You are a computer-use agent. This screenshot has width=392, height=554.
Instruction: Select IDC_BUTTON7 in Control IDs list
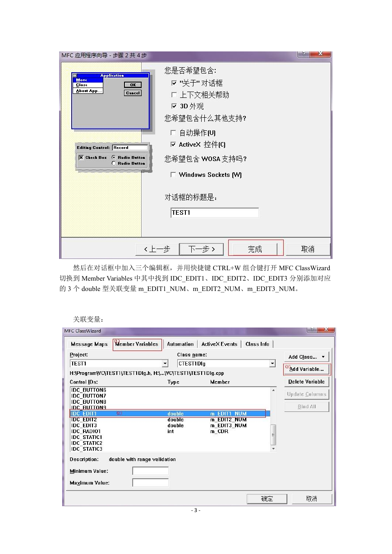89,396
